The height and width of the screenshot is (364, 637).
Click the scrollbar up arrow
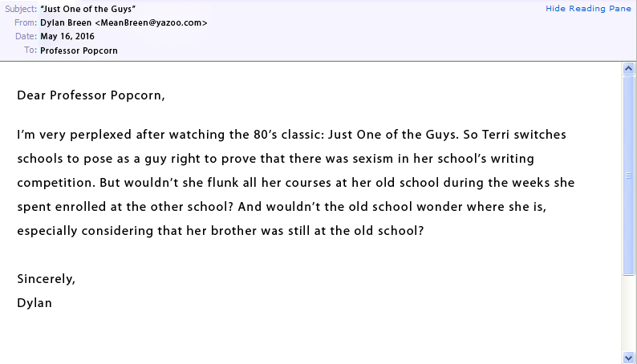coord(629,70)
